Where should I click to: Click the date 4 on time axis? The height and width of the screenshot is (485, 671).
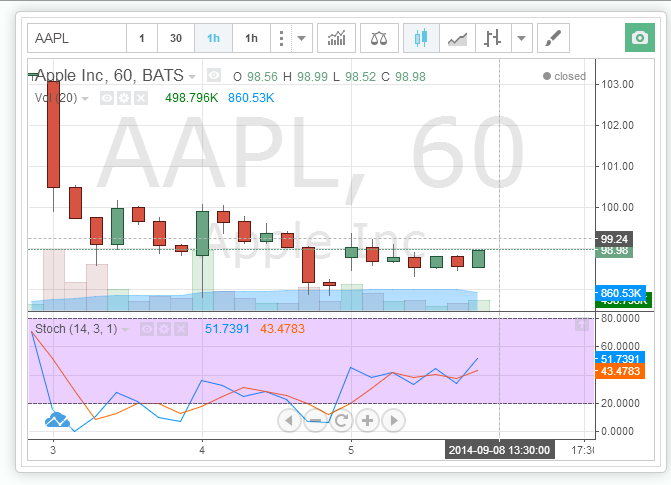click(202, 450)
